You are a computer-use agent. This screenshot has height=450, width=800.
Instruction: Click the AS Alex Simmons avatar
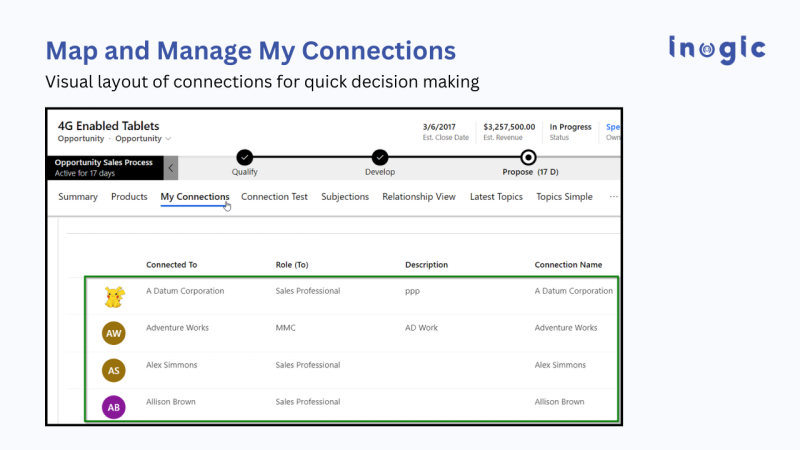pyautogui.click(x=114, y=370)
